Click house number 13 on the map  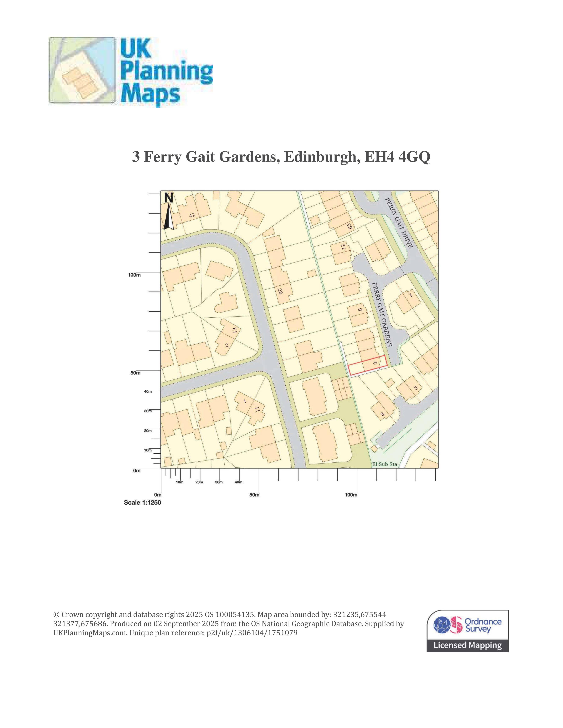tap(235, 330)
